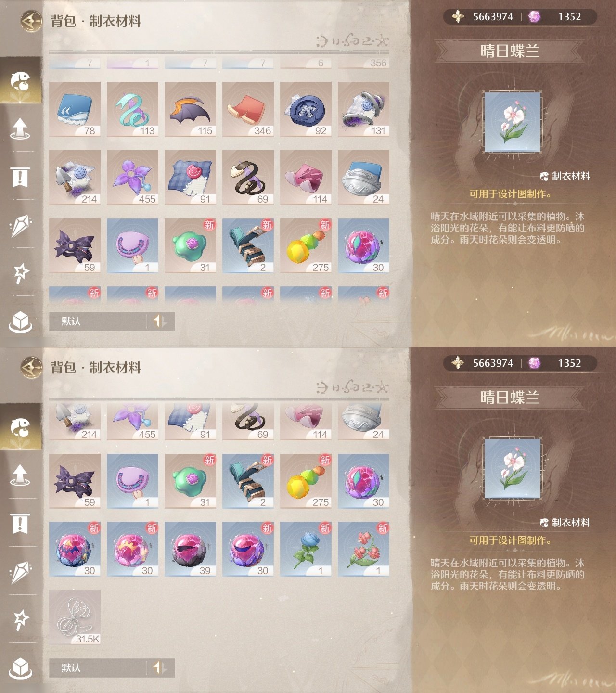Image resolution: width=616 pixels, height=693 pixels.
Task: Click the 晴日蝶兰 orchid preview image in top panel
Action: click(513, 122)
